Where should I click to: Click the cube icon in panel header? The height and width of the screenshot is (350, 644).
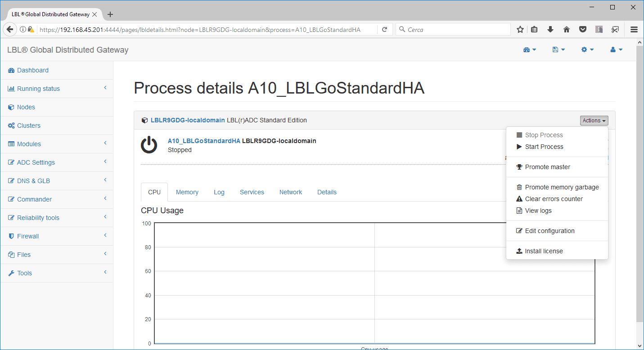pos(144,121)
